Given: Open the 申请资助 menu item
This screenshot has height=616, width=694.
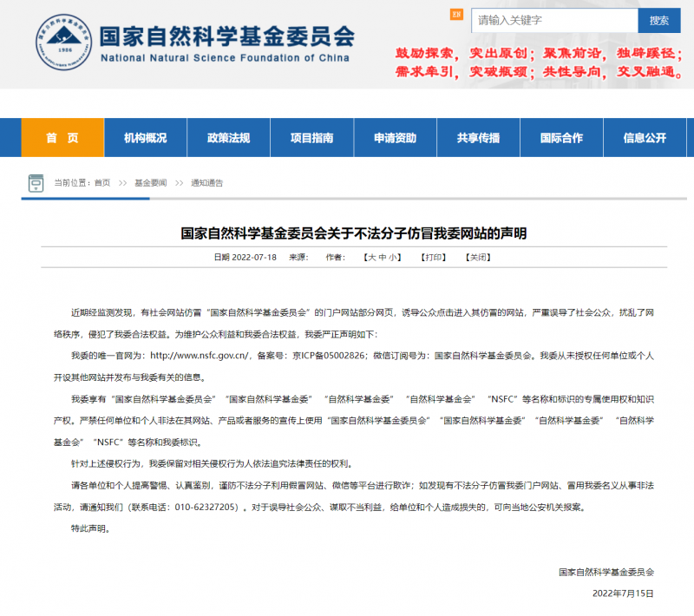Looking at the screenshot, I should pyautogui.click(x=396, y=138).
